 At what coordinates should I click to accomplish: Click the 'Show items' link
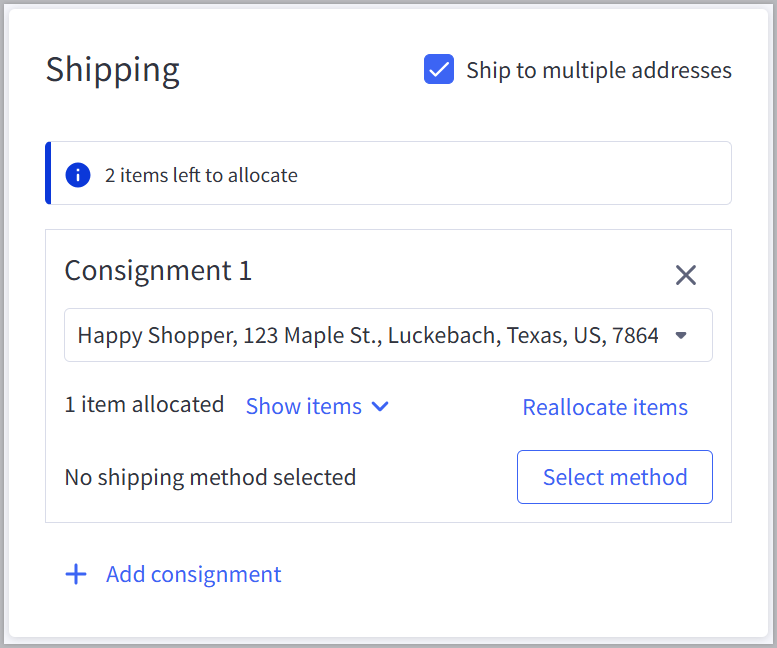click(304, 406)
